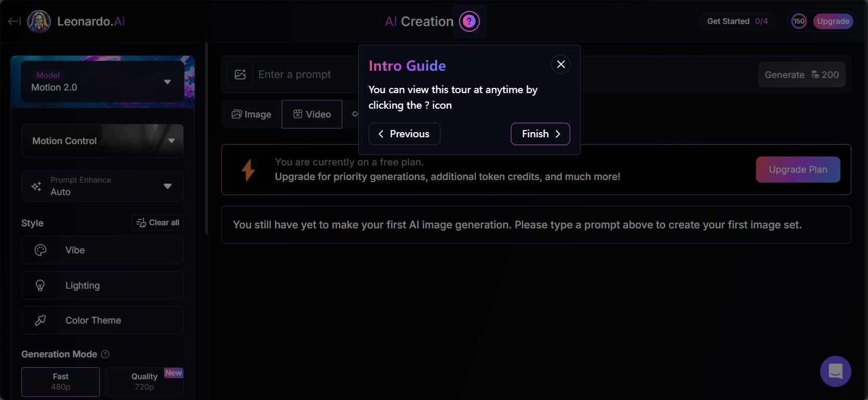Viewport: 868px width, 400px height.
Task: Open the Model Motion 2.0 dropdown
Action: 102,82
